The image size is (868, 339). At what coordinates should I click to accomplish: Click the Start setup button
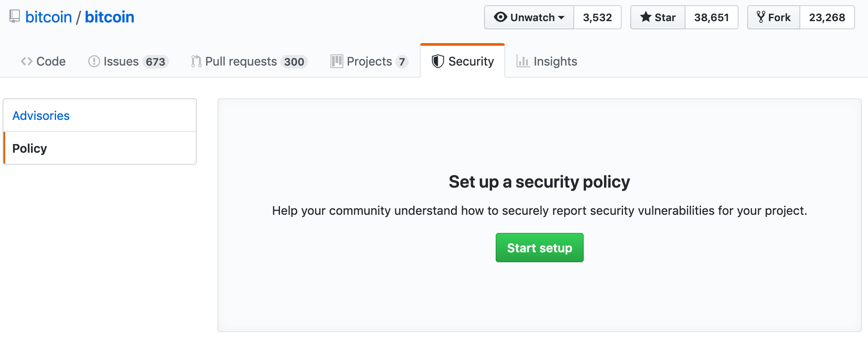(539, 248)
